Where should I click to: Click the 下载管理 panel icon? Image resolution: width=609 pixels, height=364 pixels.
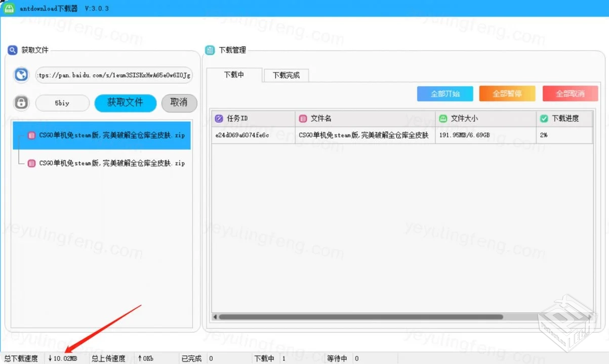210,50
